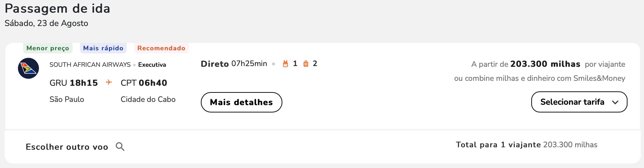The image size is (644, 168).
Task: Click the South African Airways logo
Action: 28,68
